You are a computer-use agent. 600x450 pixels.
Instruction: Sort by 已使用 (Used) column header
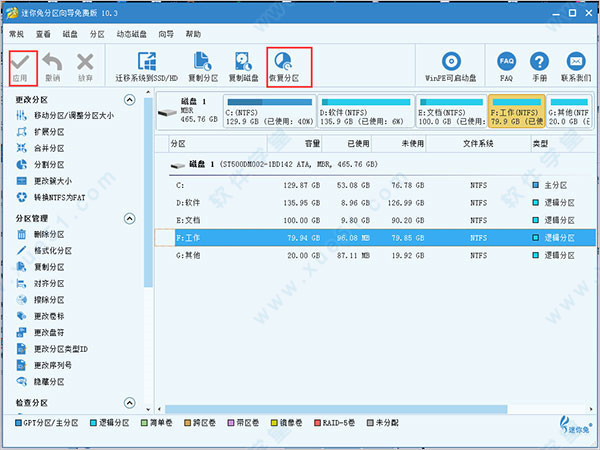point(347,144)
